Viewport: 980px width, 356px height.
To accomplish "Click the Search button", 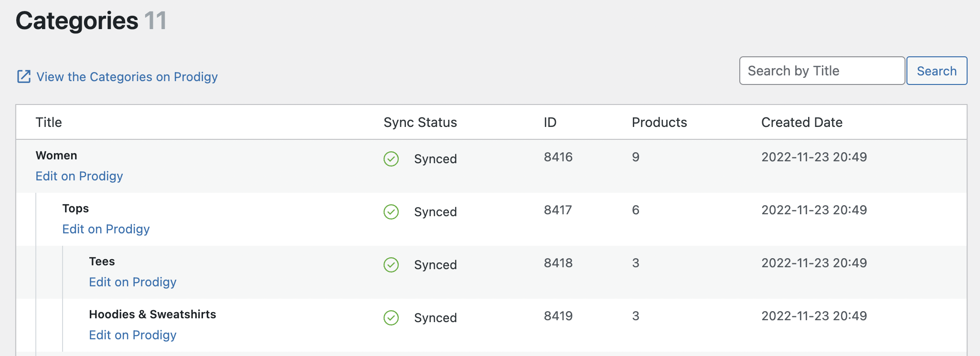I will [937, 71].
